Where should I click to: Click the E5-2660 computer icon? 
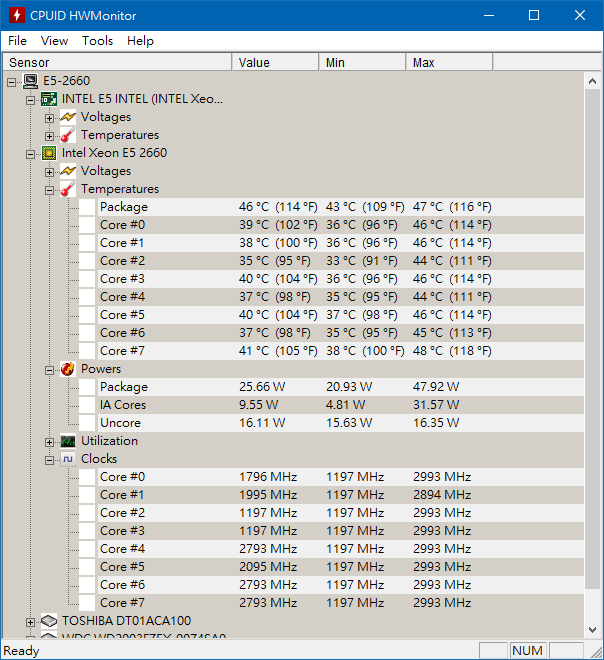(x=30, y=81)
